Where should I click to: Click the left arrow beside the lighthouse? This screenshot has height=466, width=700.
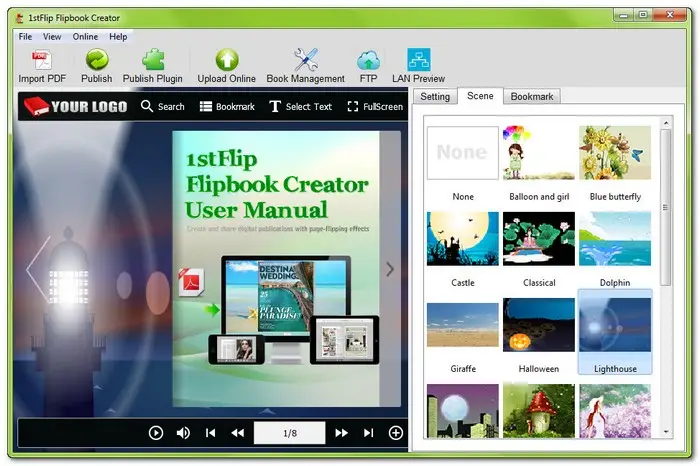tap(38, 270)
